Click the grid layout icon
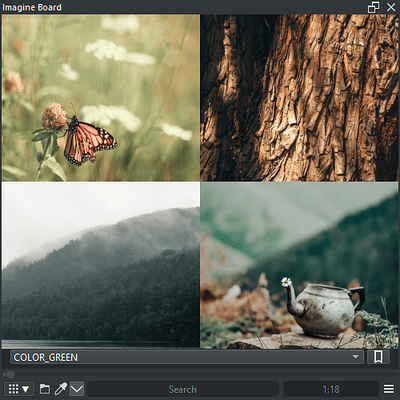This screenshot has width=400, height=400. click(x=13, y=389)
